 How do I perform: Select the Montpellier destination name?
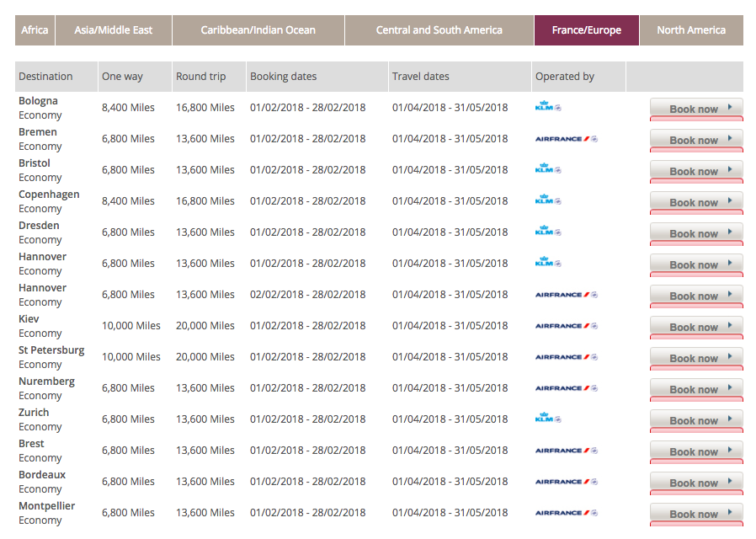47,506
